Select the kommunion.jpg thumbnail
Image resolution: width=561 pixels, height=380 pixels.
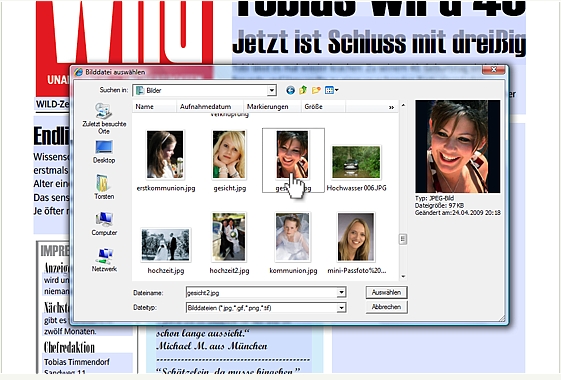(x=292, y=237)
